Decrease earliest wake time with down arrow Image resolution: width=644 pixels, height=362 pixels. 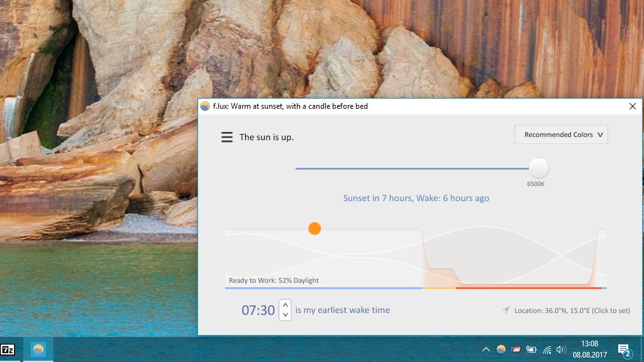tap(285, 315)
